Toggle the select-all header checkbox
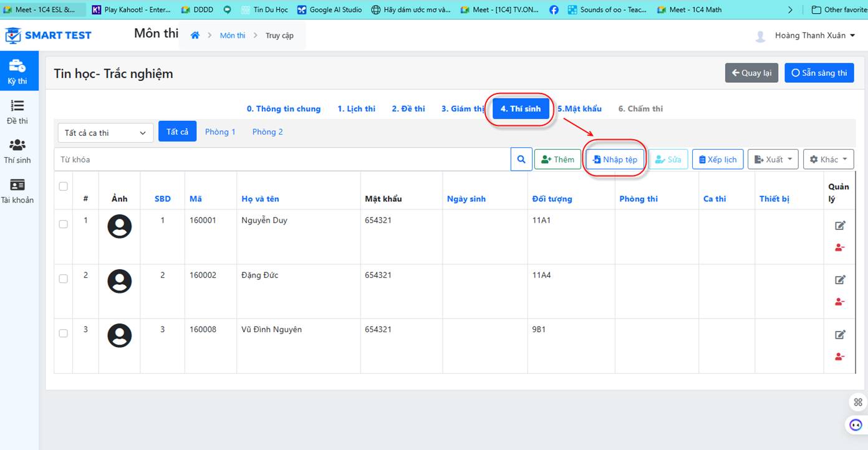The width and height of the screenshot is (868, 450). [x=63, y=186]
